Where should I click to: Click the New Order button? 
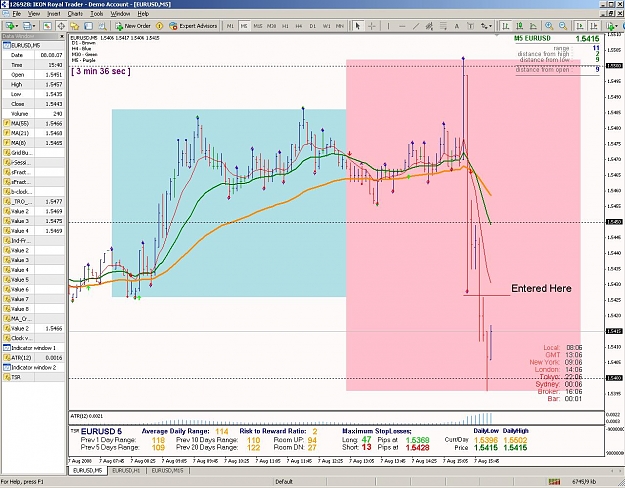tap(133, 26)
